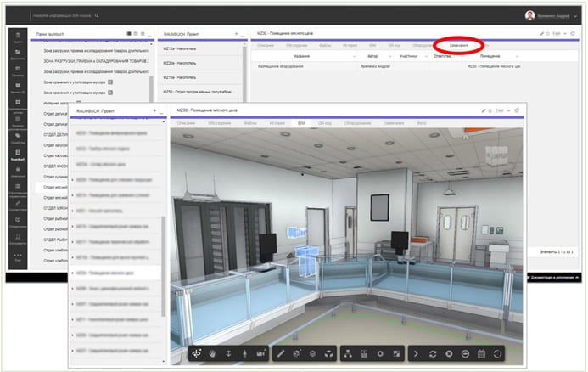Open the 'Замечания' tab in back panel

point(458,45)
